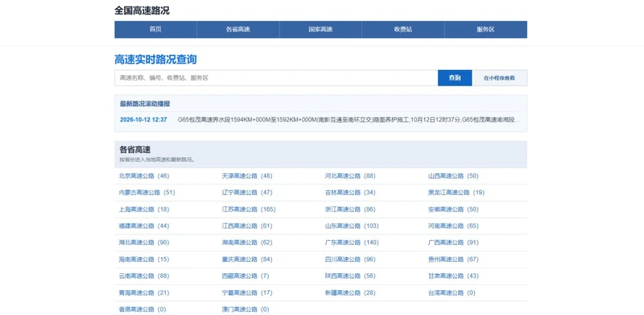Open the 国家高速 navigation tab

320,30
